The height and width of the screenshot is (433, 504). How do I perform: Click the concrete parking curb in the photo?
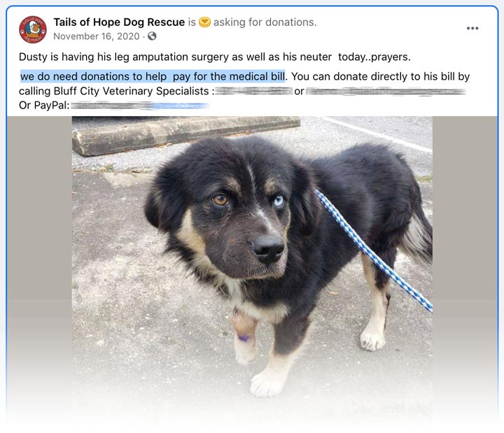coord(185,135)
